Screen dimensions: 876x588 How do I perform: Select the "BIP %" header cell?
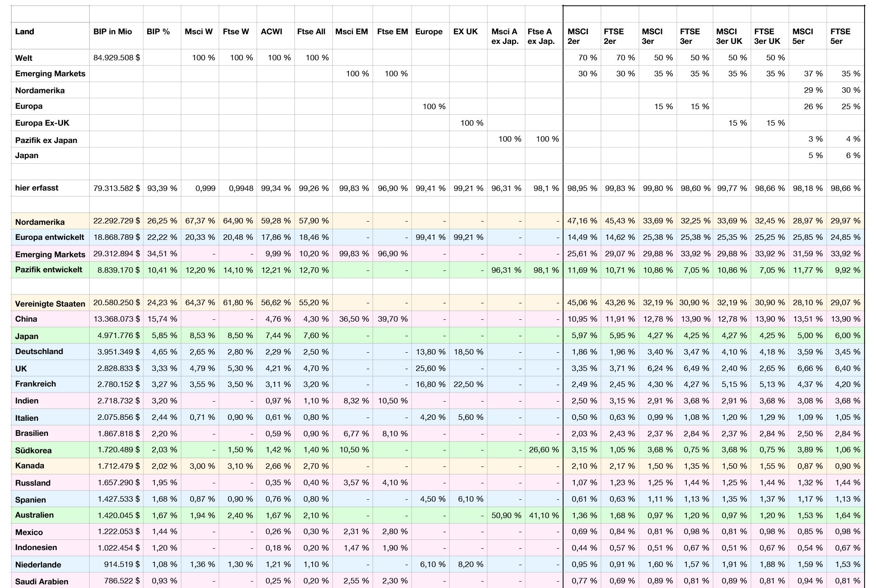[x=162, y=36]
